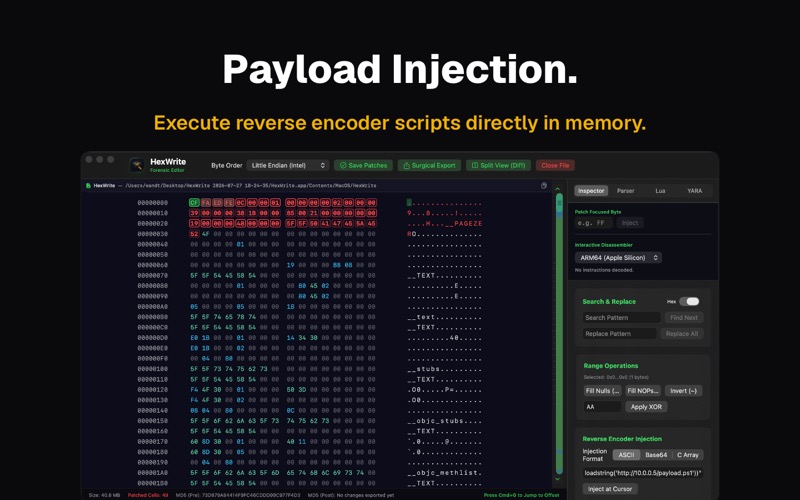Open the Byte Order Little Endian dropdown
The height and width of the screenshot is (500, 800).
[288, 165]
